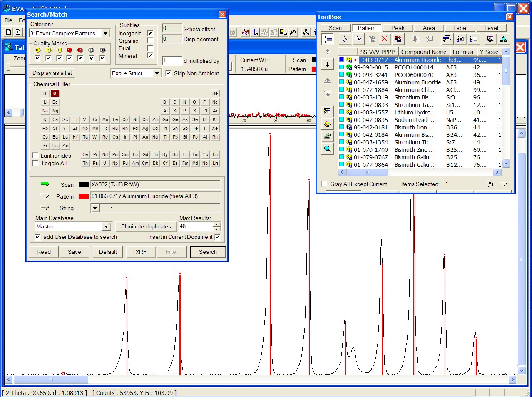Viewport: 532px width, 397px height.
Task: Toggle add User Database to search checkbox
Action: pyautogui.click(x=38, y=237)
